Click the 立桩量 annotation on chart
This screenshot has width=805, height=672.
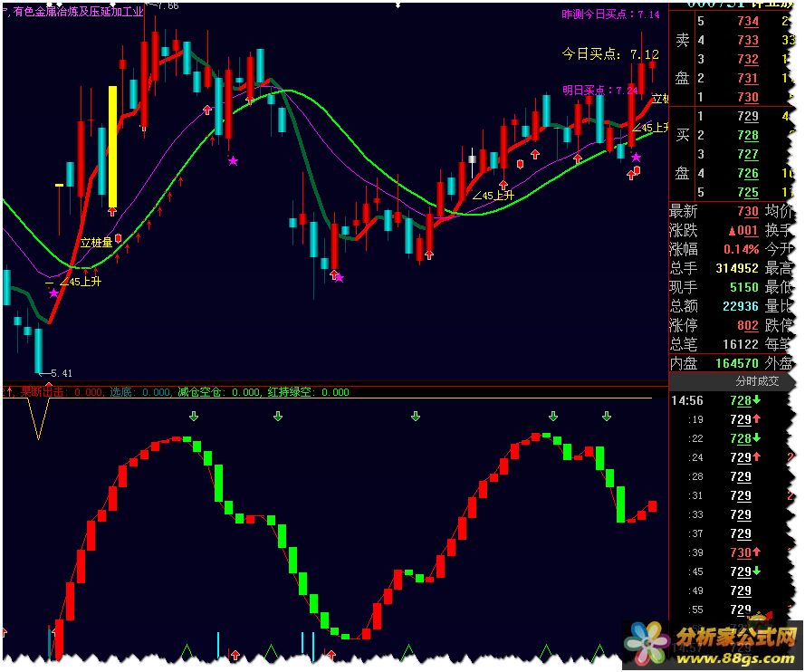tap(96, 243)
